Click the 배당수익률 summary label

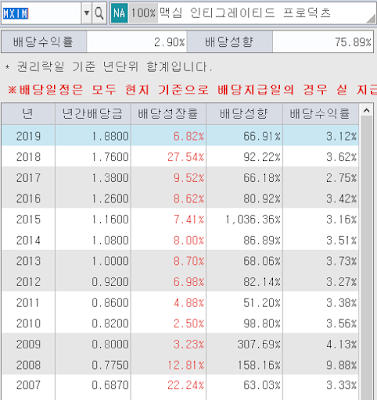click(44, 42)
